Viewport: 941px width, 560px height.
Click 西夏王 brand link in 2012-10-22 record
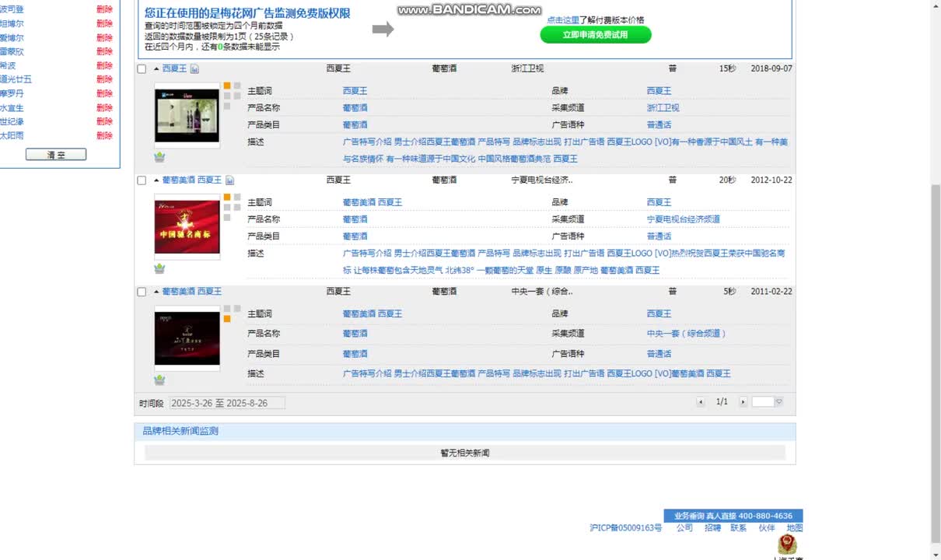(x=659, y=202)
